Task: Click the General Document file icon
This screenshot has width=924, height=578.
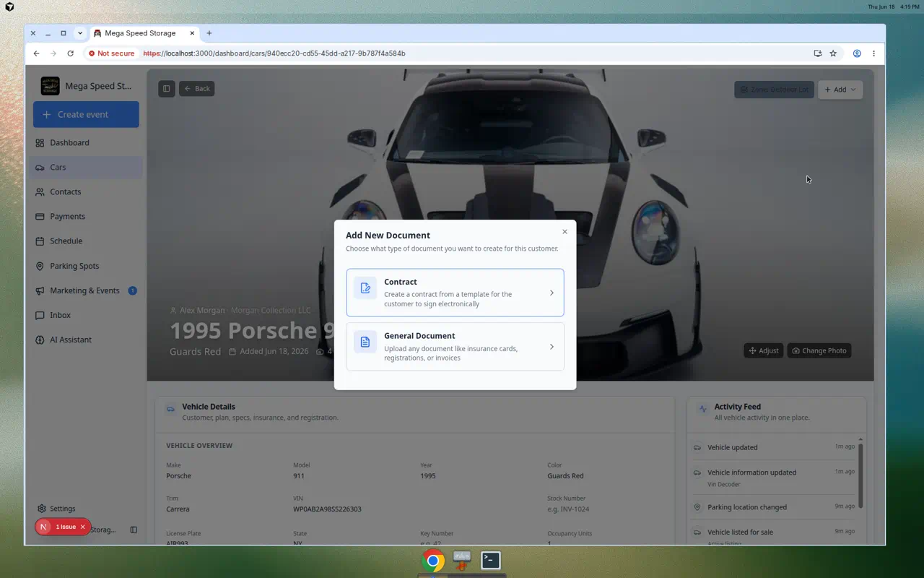Action: pyautogui.click(x=365, y=342)
